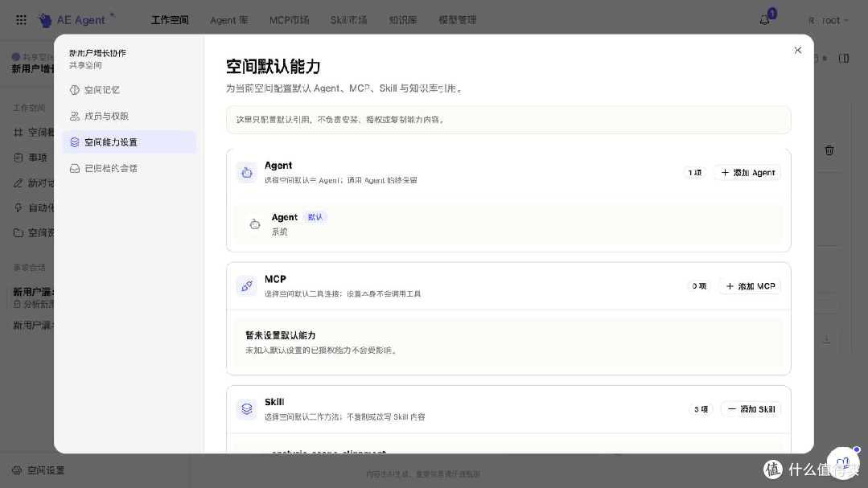
Task: Click the download icon in background window
Action: pos(826,339)
